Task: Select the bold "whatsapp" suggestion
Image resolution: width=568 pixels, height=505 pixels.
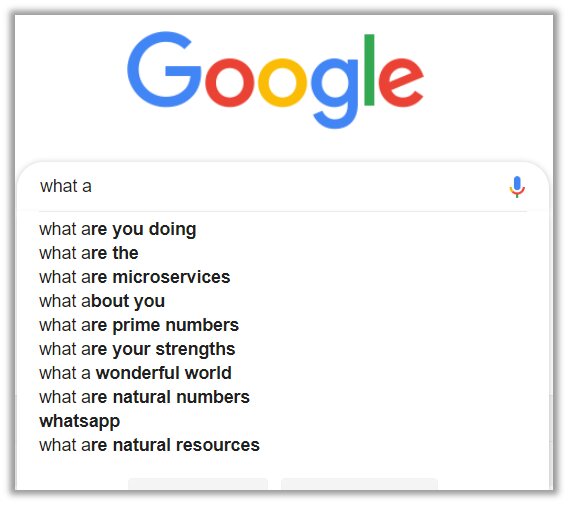Action: point(80,421)
